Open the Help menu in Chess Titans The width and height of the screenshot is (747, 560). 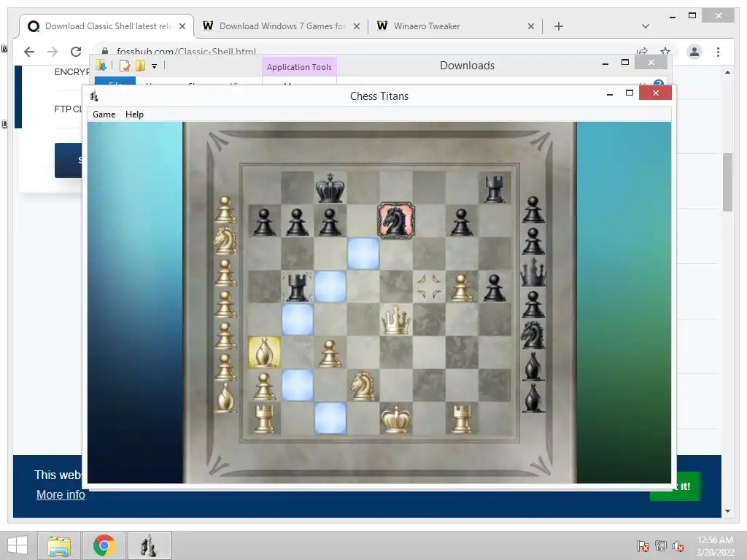(134, 114)
